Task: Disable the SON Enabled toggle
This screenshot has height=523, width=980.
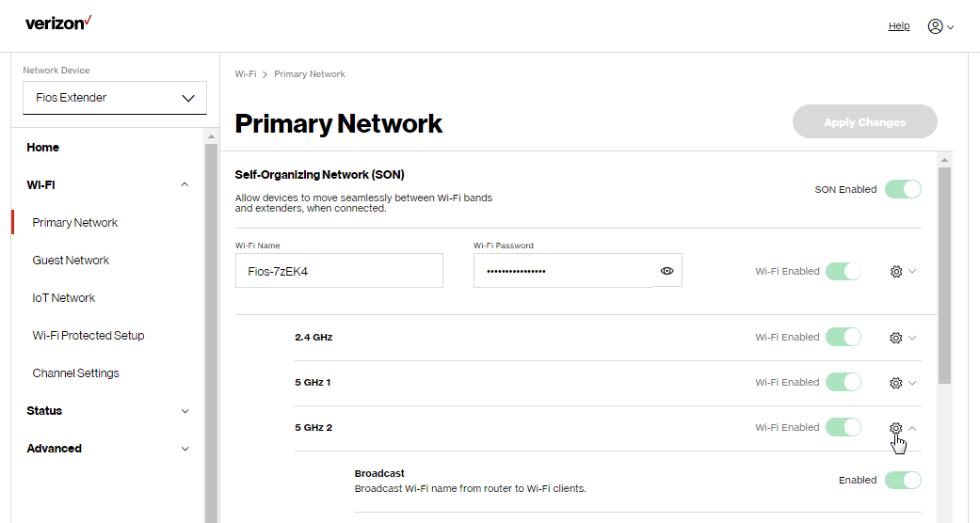Action: pos(903,189)
